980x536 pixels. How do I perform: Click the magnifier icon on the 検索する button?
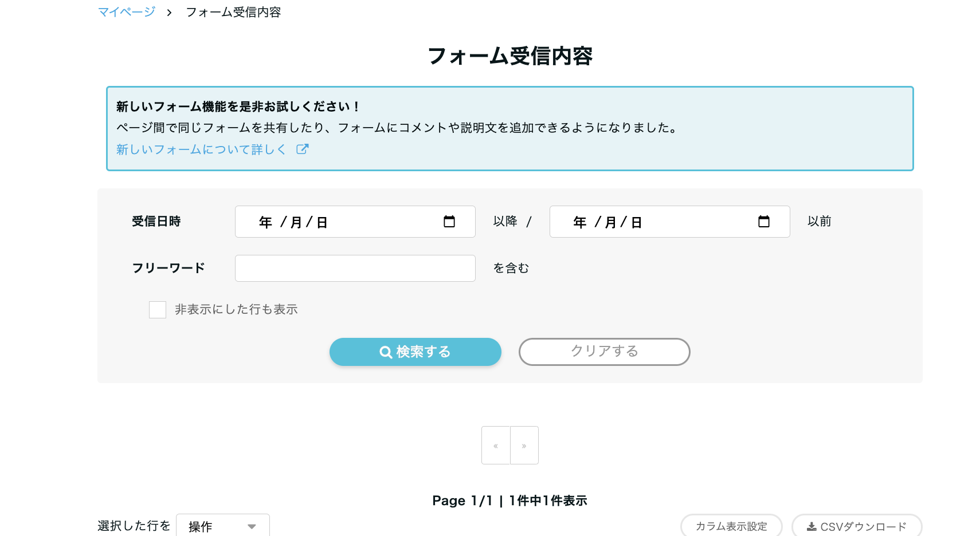pos(386,352)
